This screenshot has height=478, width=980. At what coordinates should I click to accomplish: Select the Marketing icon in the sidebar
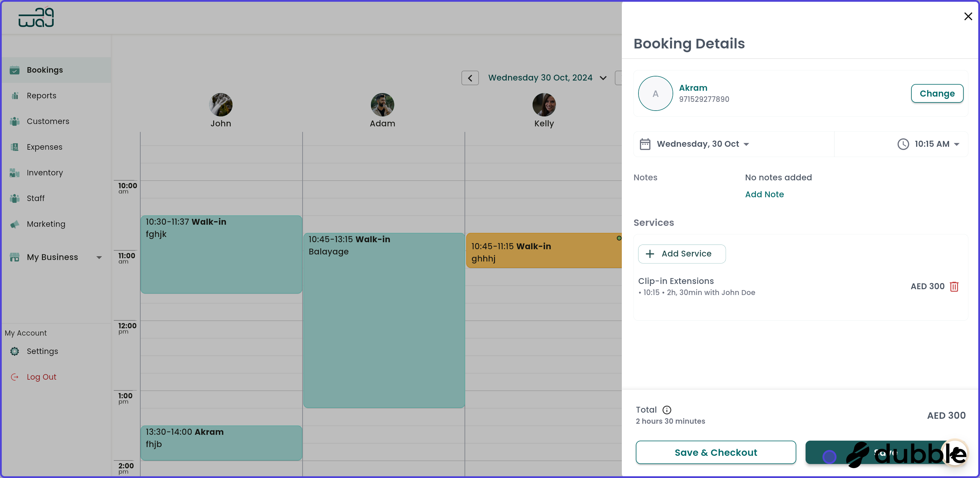click(15, 224)
